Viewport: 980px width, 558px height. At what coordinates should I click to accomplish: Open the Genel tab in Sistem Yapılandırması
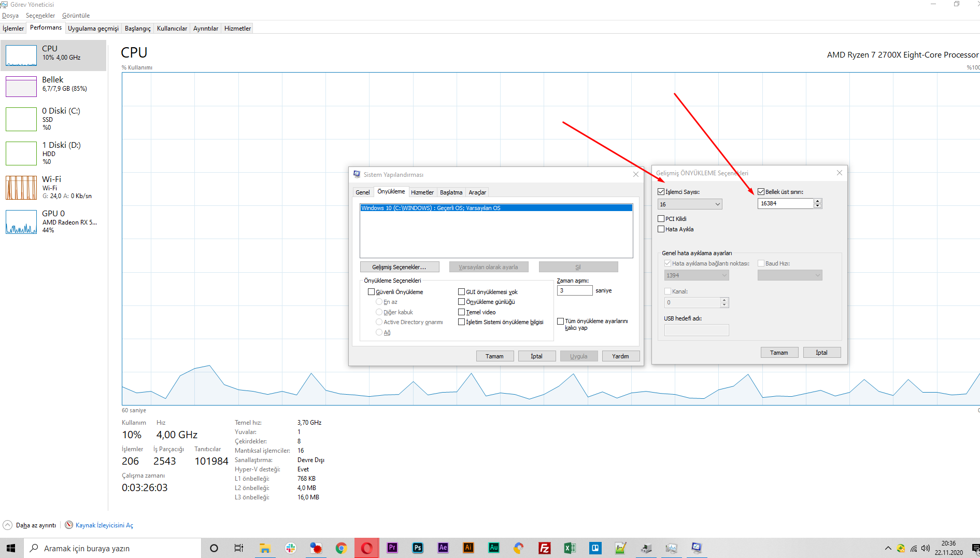(363, 192)
